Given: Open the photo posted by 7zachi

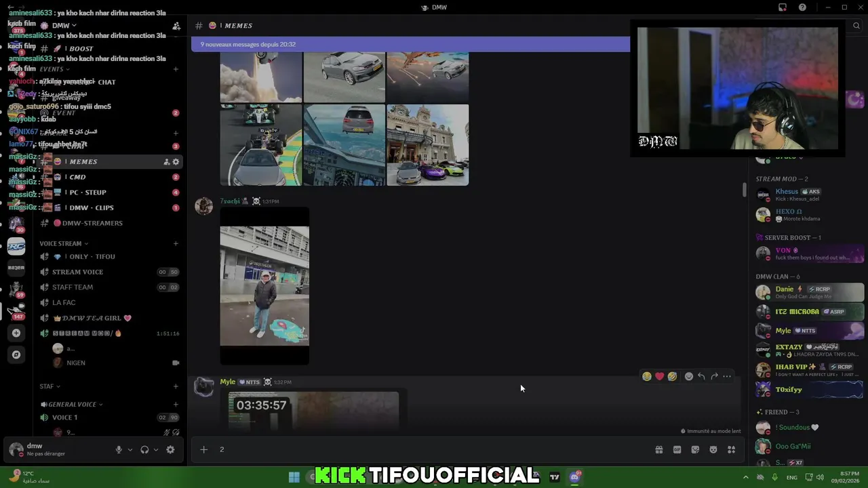Looking at the screenshot, I should pos(264,287).
